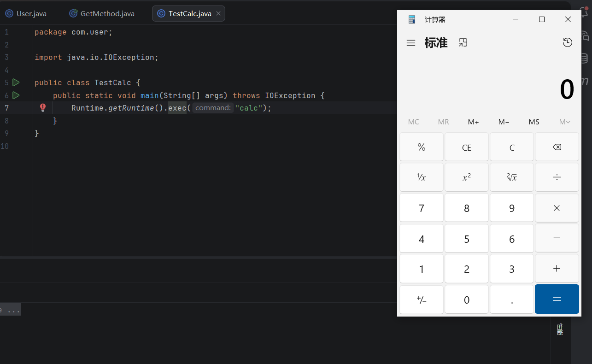Click digit 3 on the Calculator
The image size is (592, 364).
pyautogui.click(x=511, y=269)
